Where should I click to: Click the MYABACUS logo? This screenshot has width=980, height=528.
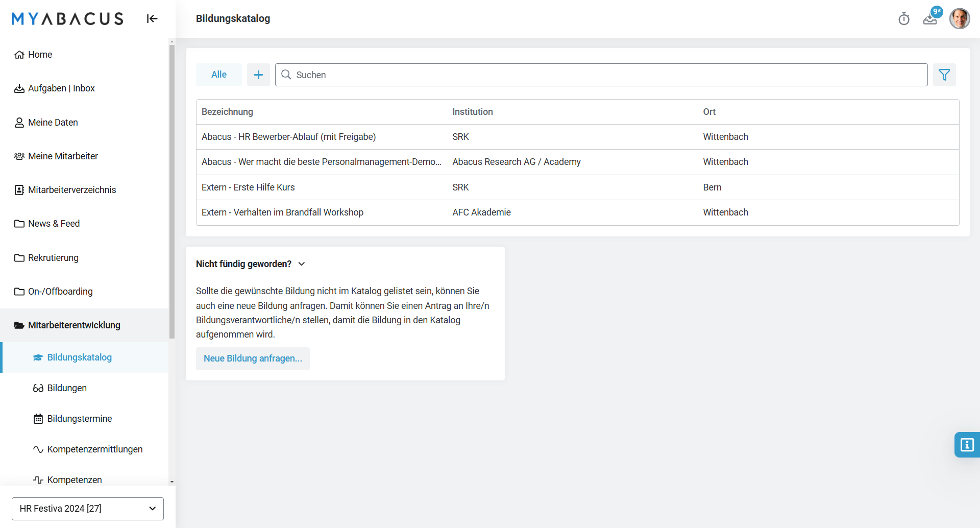pyautogui.click(x=67, y=19)
